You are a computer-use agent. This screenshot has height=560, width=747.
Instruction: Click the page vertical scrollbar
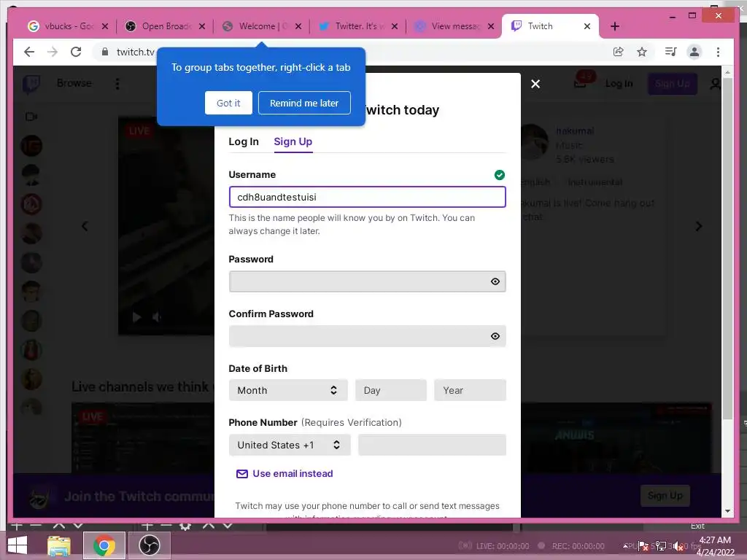click(x=727, y=248)
